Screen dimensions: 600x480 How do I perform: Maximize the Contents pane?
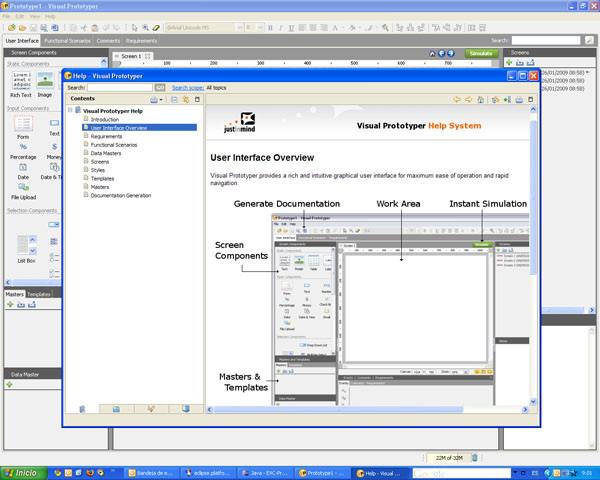tap(197, 100)
